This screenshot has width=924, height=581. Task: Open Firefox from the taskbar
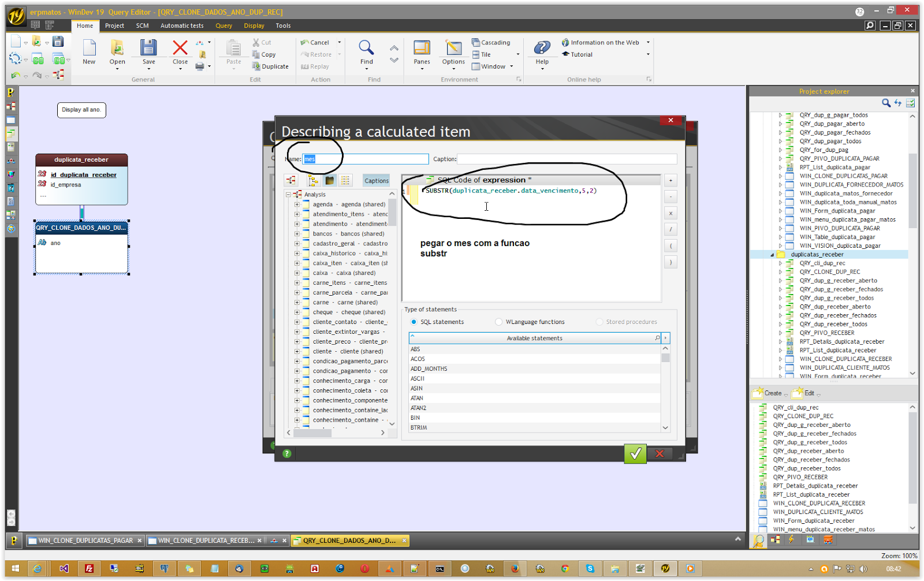(515, 569)
